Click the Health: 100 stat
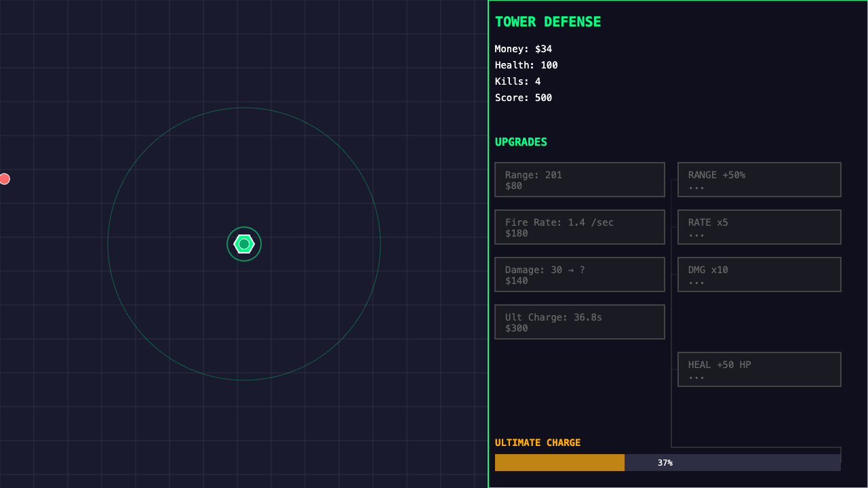This screenshot has width=868, height=488. (526, 65)
